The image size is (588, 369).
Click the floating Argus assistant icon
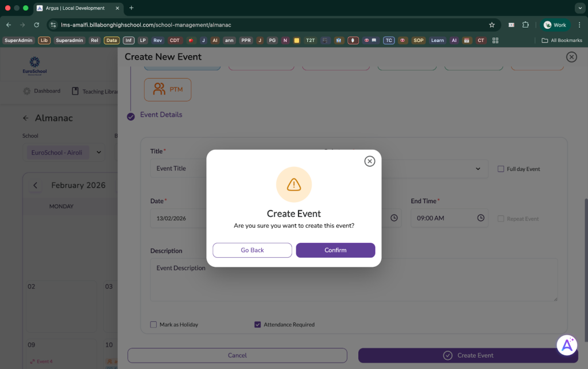pyautogui.click(x=567, y=344)
